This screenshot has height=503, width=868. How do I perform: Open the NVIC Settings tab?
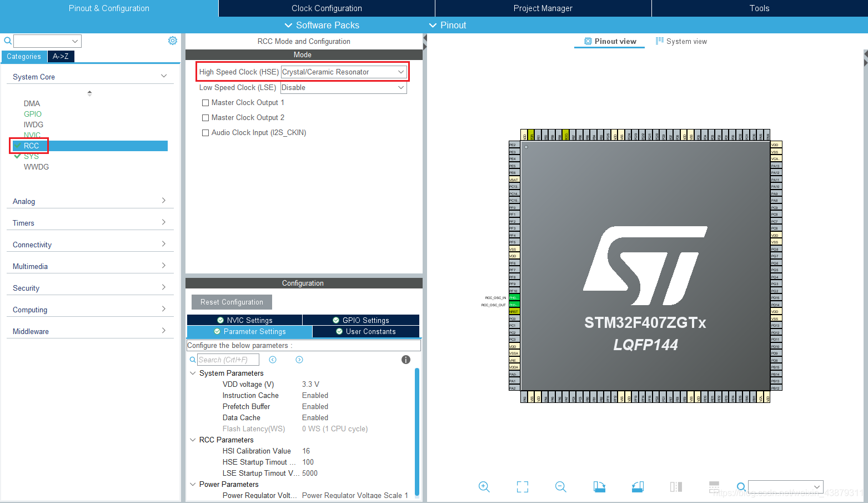pyautogui.click(x=244, y=320)
